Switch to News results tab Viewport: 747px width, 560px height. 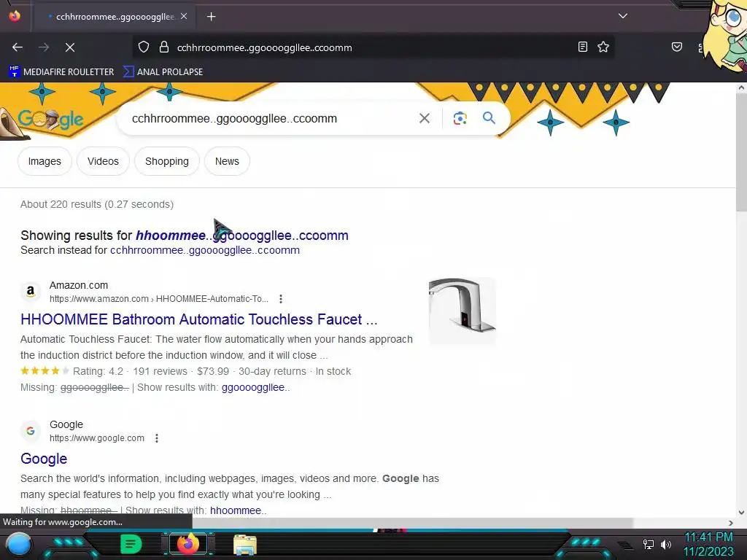(x=227, y=161)
